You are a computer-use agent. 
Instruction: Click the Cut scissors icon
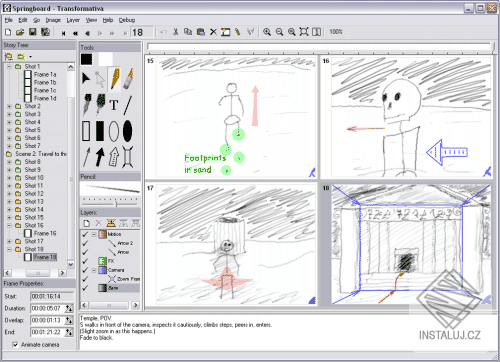175,32
